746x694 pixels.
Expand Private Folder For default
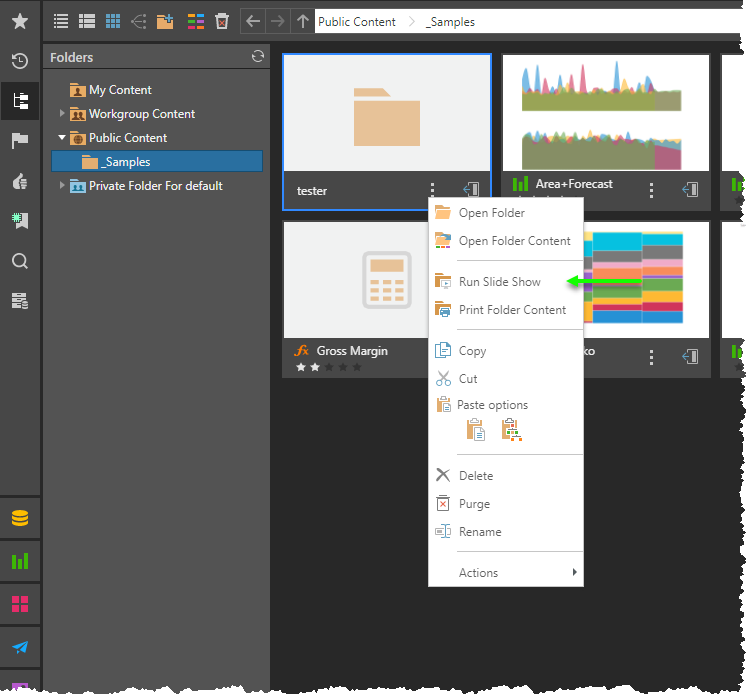(x=62, y=186)
